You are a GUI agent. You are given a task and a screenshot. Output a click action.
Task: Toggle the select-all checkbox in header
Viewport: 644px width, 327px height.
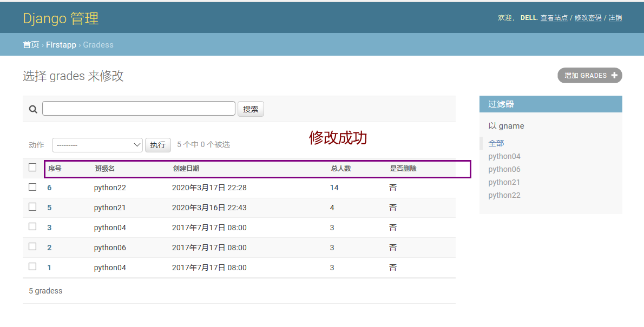(32, 168)
